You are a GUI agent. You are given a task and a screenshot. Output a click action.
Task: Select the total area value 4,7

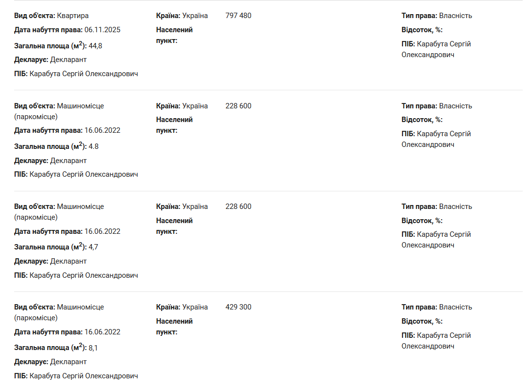(x=93, y=247)
